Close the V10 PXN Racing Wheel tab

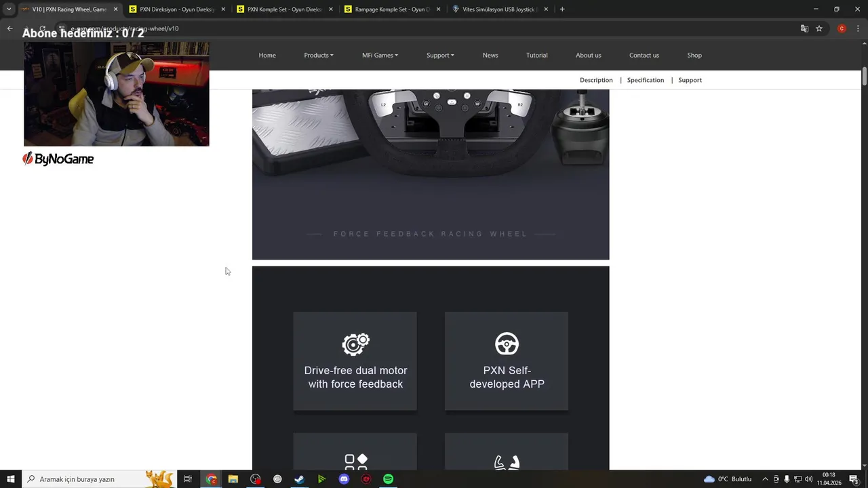tap(115, 9)
